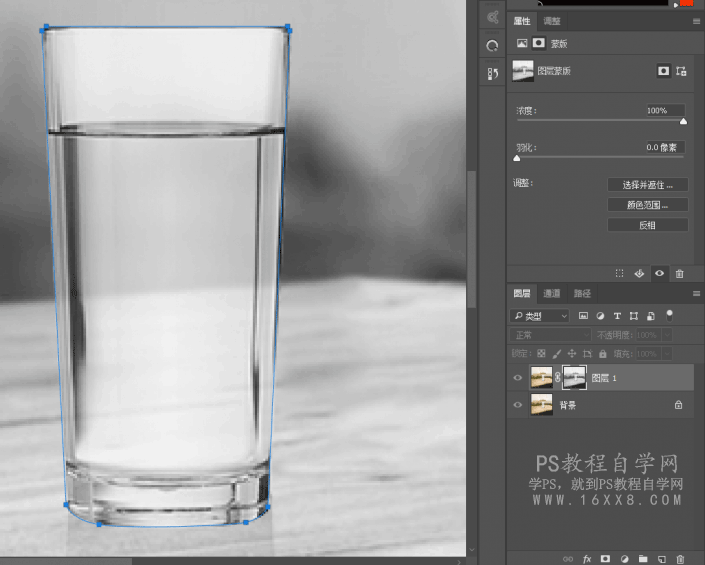Lock transparent pixels icon
The width and height of the screenshot is (705, 565).
[541, 354]
